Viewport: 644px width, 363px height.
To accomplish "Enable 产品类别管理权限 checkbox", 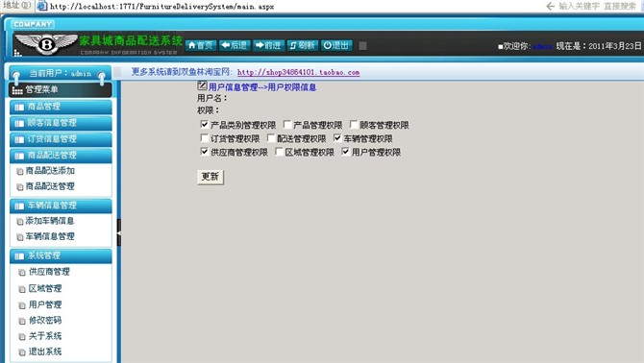I will pos(205,124).
